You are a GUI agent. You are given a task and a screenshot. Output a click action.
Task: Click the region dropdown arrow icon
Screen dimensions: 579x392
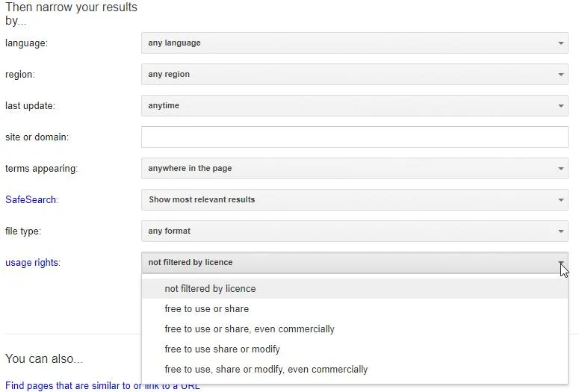click(560, 75)
